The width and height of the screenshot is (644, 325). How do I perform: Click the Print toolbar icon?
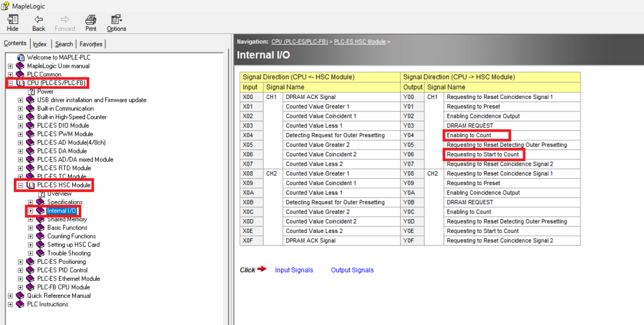pyautogui.click(x=91, y=20)
